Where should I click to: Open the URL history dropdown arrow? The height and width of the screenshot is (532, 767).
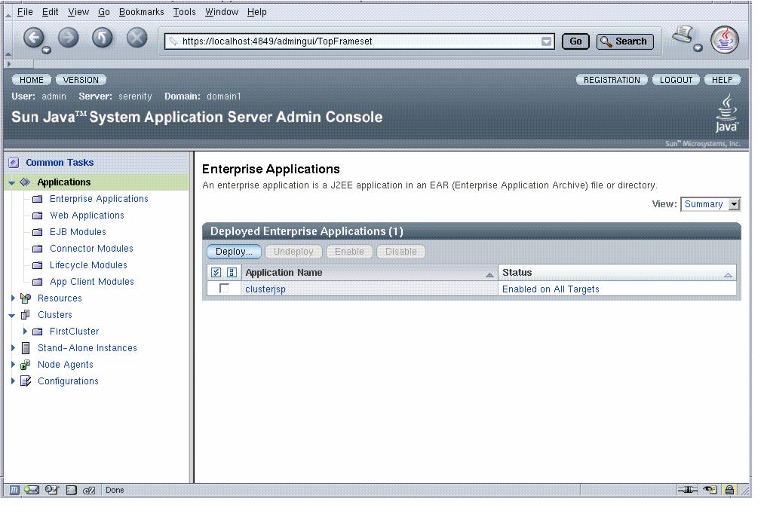[546, 41]
